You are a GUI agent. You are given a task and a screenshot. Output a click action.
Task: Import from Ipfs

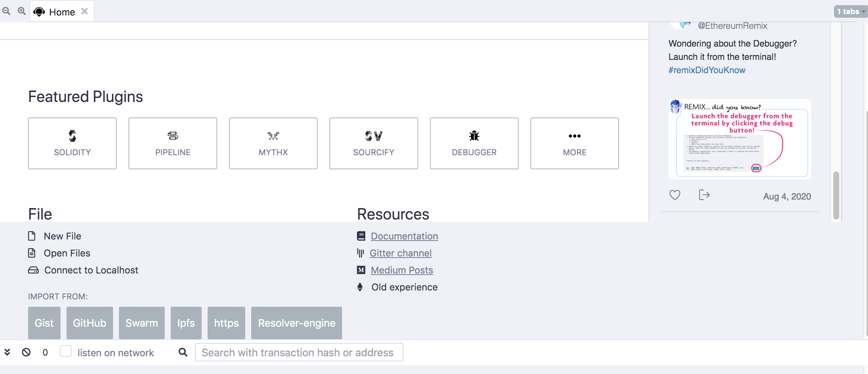coord(186,323)
